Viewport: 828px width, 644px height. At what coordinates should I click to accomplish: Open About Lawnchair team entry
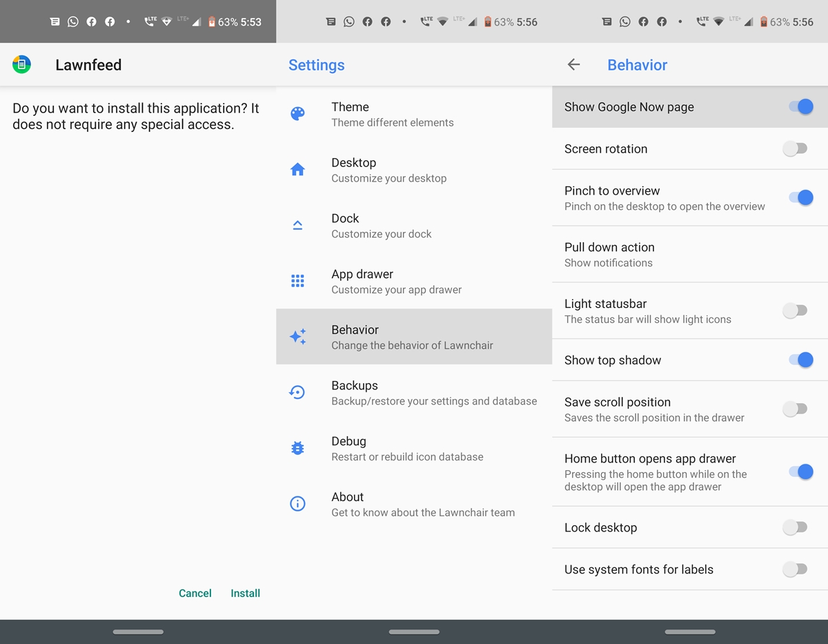pos(414,504)
